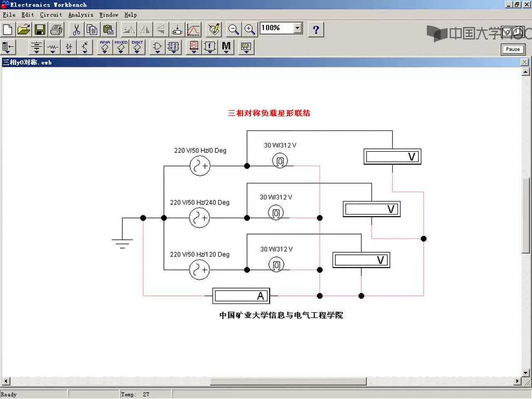Select the 220 V/50 Hz/0 Deg source
The width and height of the screenshot is (532, 399).
click(x=200, y=166)
